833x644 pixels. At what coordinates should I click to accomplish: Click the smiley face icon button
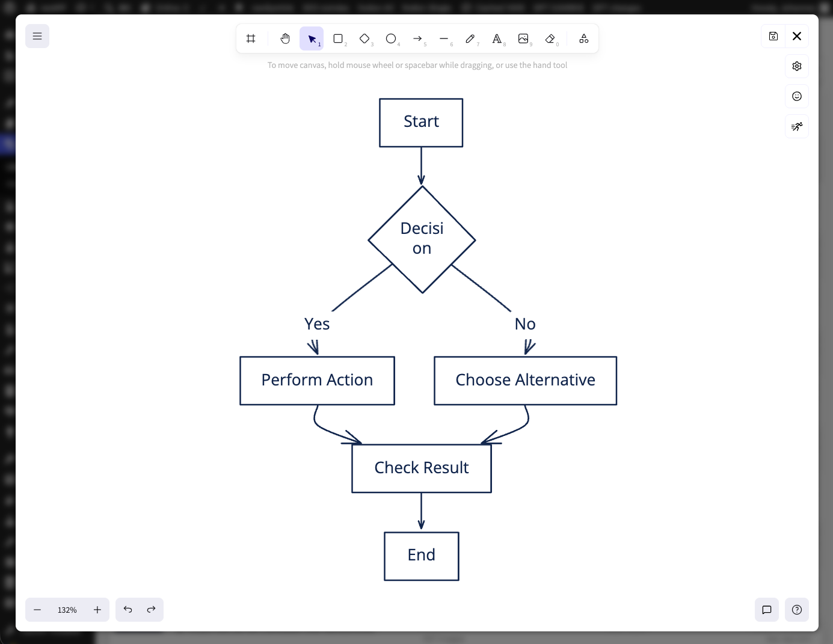tap(797, 96)
